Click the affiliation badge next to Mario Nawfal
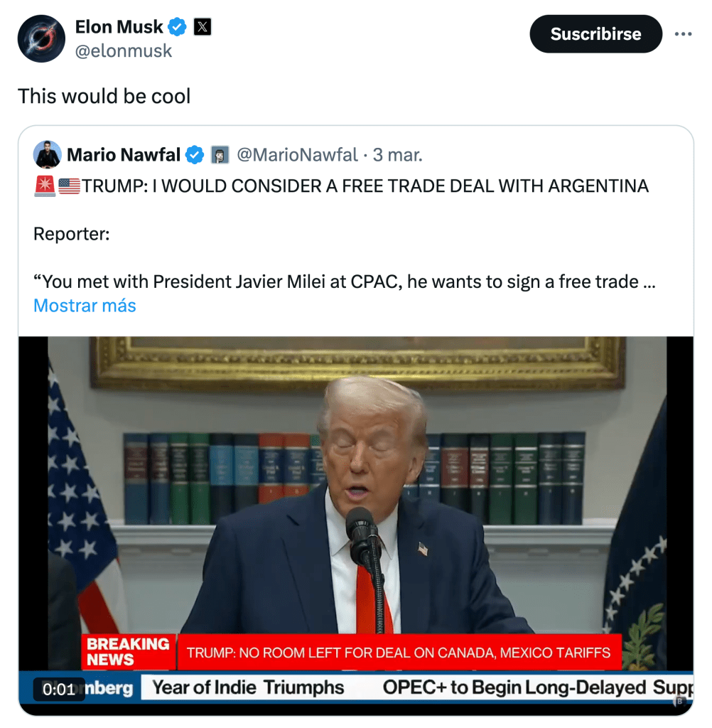 tap(220, 154)
